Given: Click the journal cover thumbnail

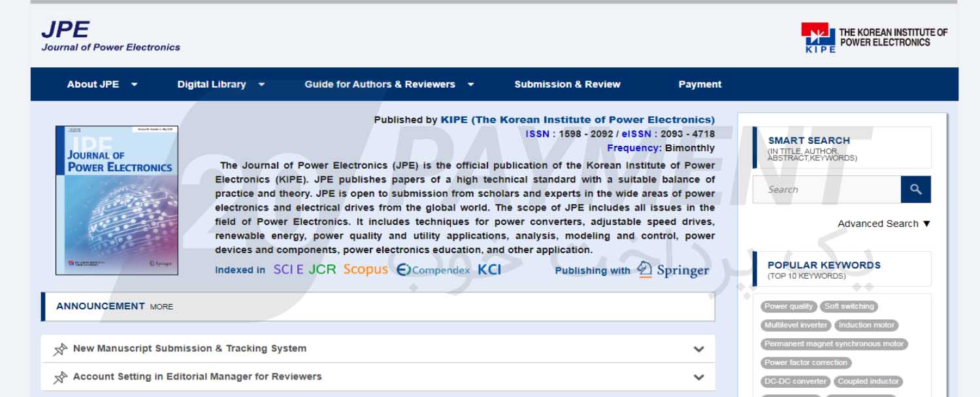Looking at the screenshot, I should [117, 200].
